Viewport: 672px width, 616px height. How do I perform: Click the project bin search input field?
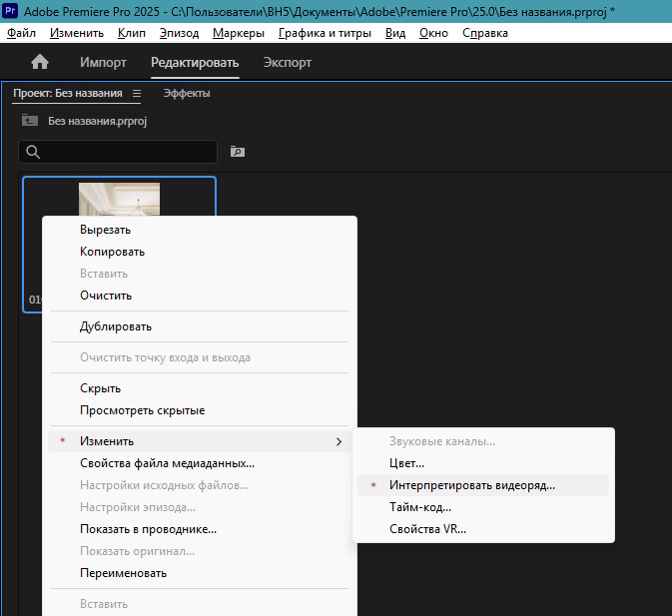coord(118,152)
